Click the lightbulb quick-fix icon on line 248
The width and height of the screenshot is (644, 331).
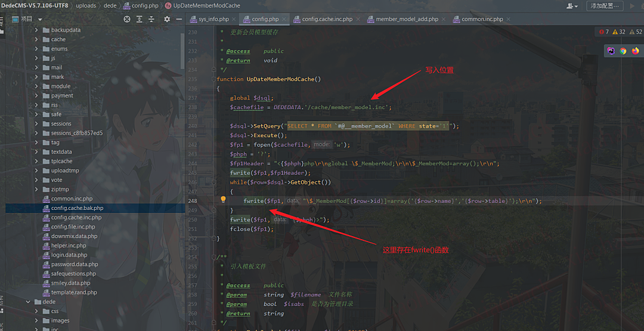pyautogui.click(x=223, y=200)
